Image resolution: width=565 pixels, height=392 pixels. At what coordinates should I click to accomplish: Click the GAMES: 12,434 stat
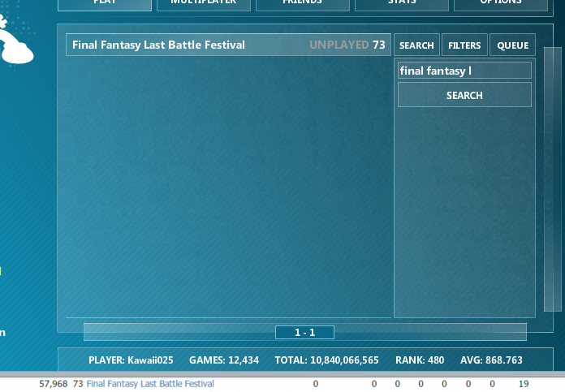(224, 360)
